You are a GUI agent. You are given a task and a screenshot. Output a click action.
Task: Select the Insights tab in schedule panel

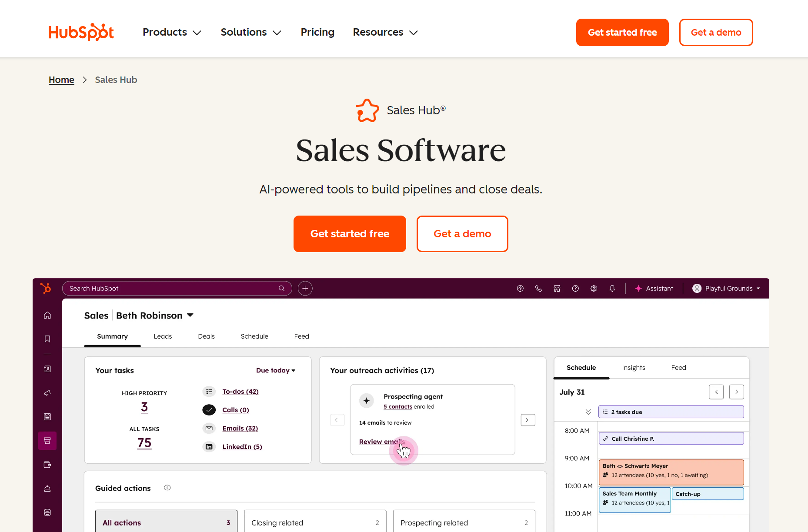pos(633,368)
